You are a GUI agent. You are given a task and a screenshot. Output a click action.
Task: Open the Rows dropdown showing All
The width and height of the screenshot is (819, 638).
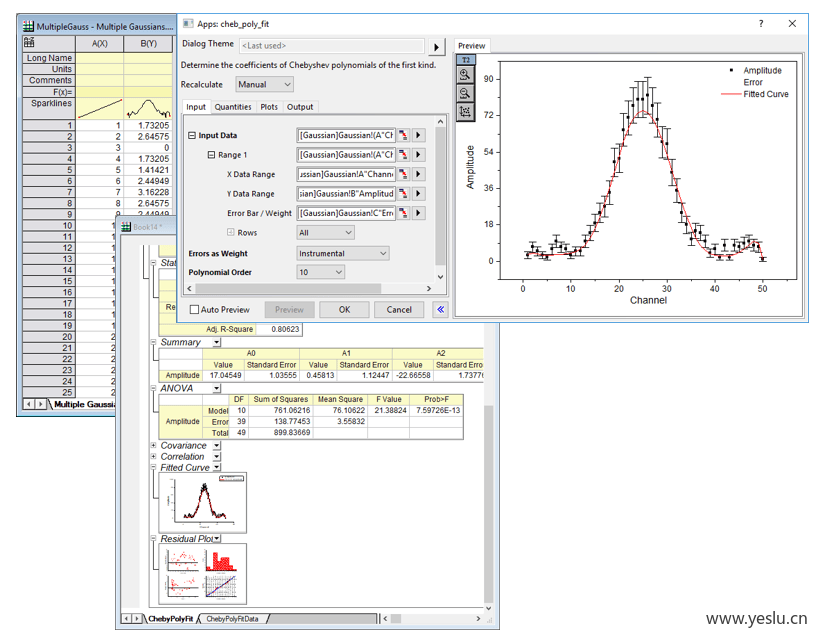tap(325, 233)
